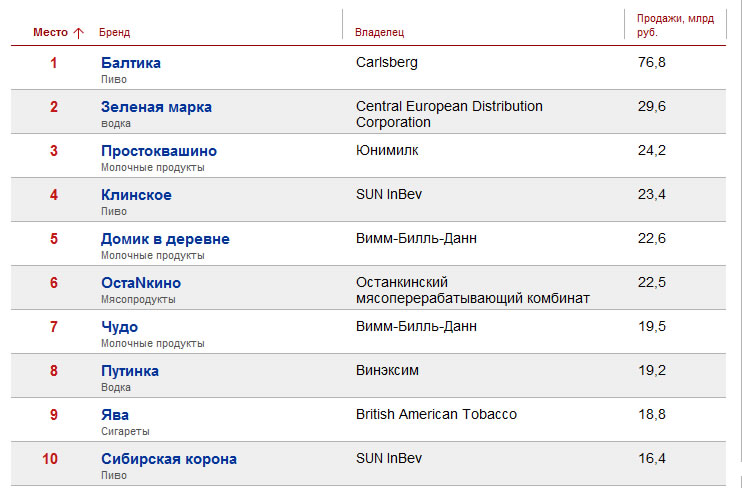742x488 pixels.
Task: Open the Сибирская корона brand link
Action: coord(169,459)
